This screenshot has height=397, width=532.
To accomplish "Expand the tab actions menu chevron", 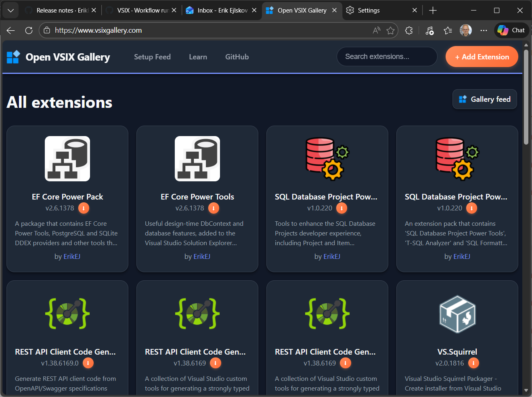I will pyautogui.click(x=11, y=11).
